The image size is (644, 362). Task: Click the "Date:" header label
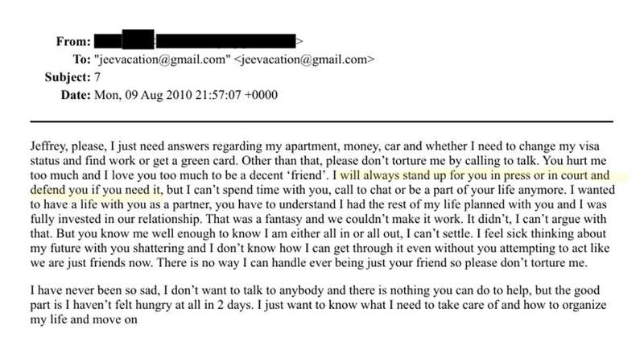pos(76,95)
